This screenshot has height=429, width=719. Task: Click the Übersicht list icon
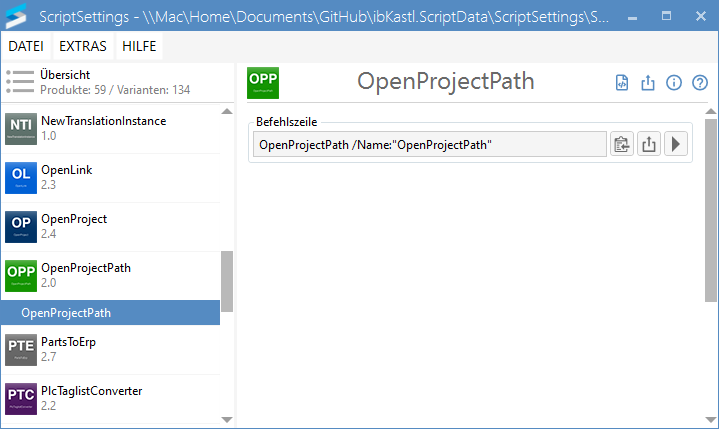[x=20, y=81]
